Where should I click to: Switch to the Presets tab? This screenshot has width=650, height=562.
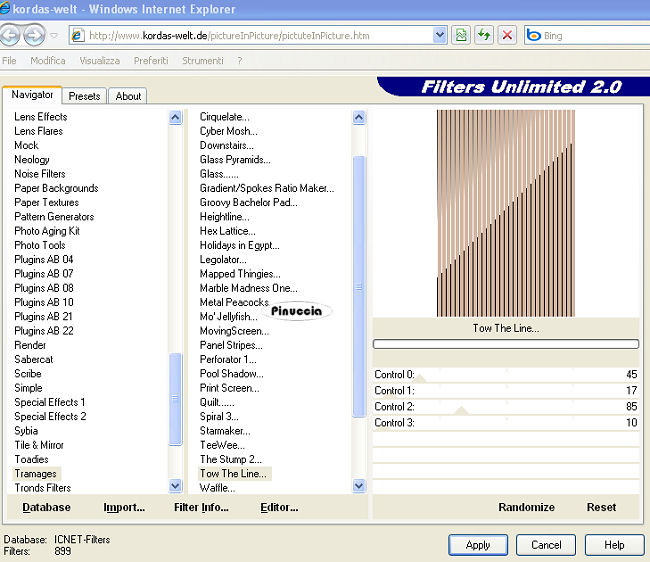click(x=84, y=96)
